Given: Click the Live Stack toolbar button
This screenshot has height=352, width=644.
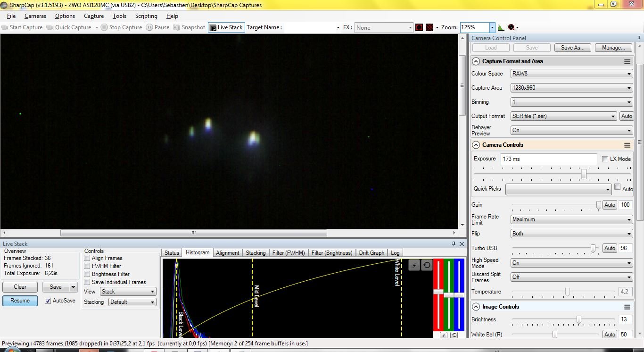Looking at the screenshot, I should (x=226, y=27).
